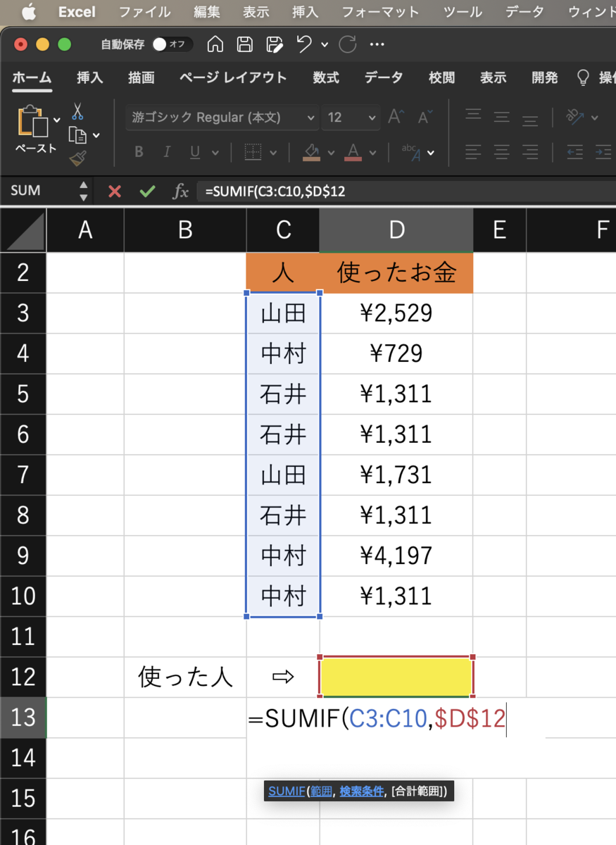Click the Save floppy disk icon
616x845 pixels.
(x=245, y=44)
